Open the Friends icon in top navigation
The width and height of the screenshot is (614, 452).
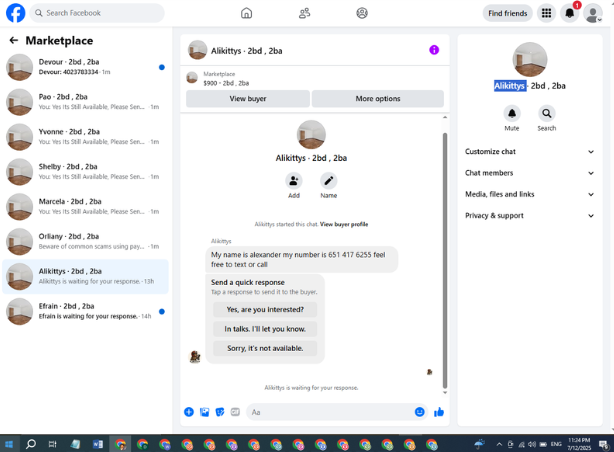pos(304,13)
